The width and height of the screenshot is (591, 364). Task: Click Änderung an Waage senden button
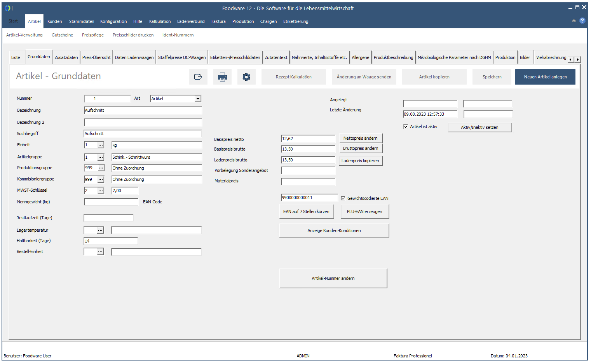coord(364,77)
